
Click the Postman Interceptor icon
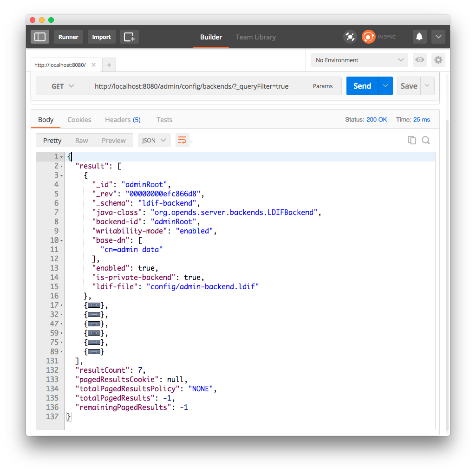tap(350, 36)
